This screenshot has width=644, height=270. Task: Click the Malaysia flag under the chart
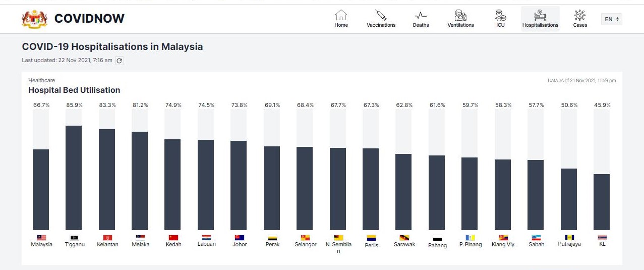tap(42, 237)
